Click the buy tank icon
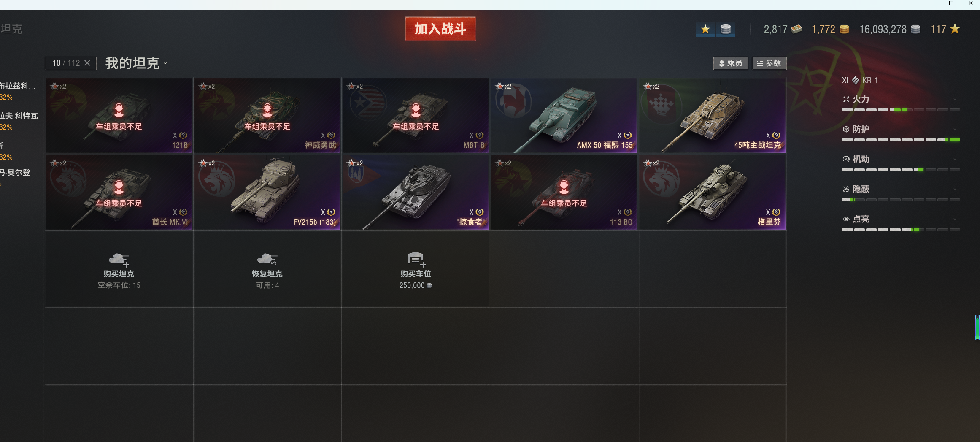 coord(119,260)
